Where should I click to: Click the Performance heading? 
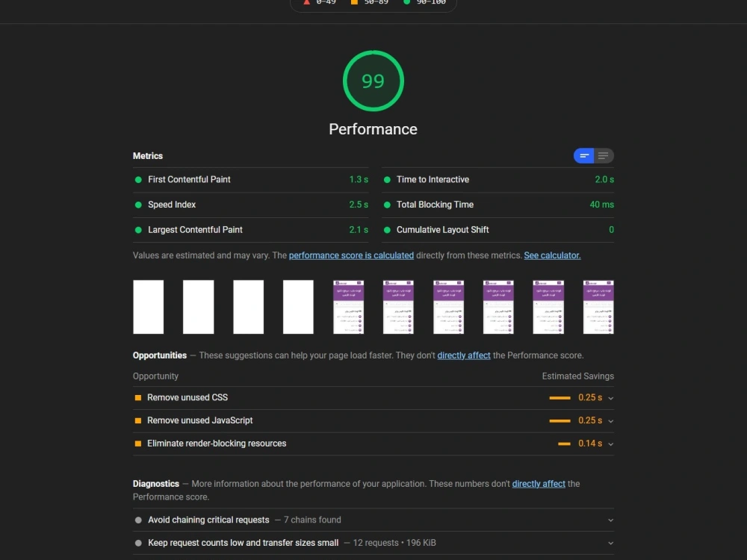373,129
